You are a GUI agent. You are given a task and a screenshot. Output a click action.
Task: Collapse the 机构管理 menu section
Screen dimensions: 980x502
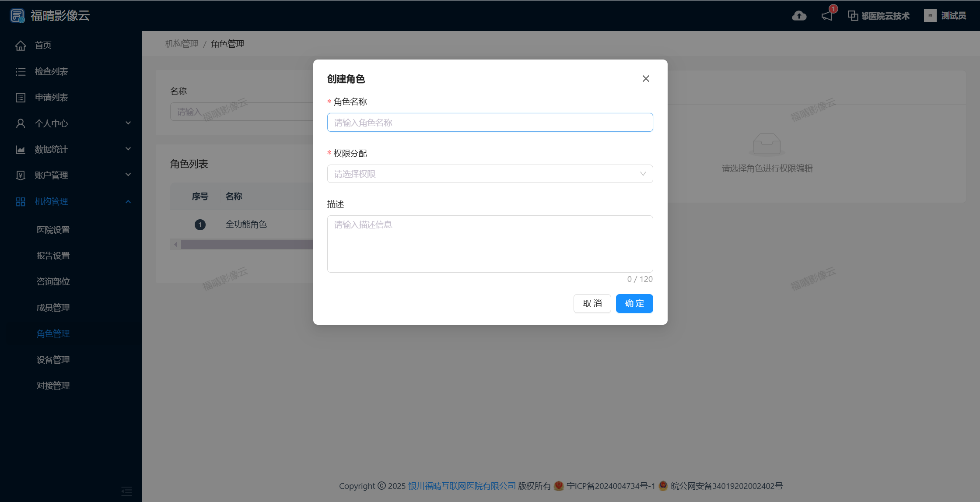pyautogui.click(x=128, y=201)
